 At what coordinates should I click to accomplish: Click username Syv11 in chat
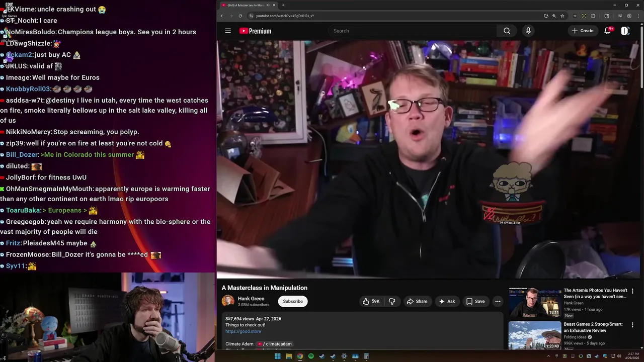[16, 266]
